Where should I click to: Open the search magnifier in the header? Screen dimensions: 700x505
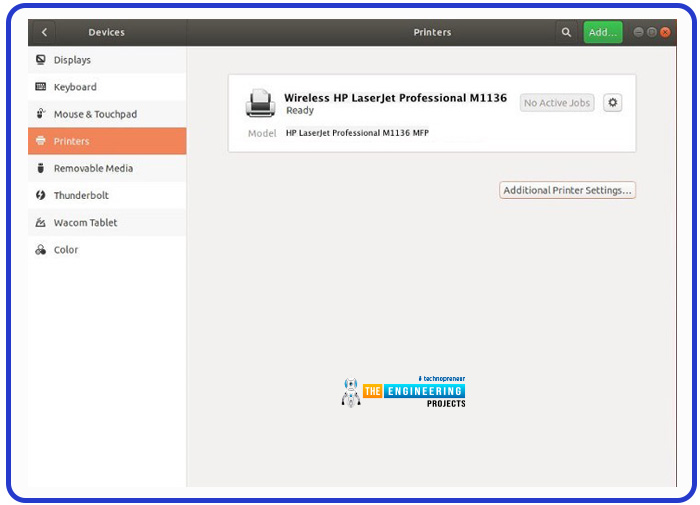[x=566, y=32]
